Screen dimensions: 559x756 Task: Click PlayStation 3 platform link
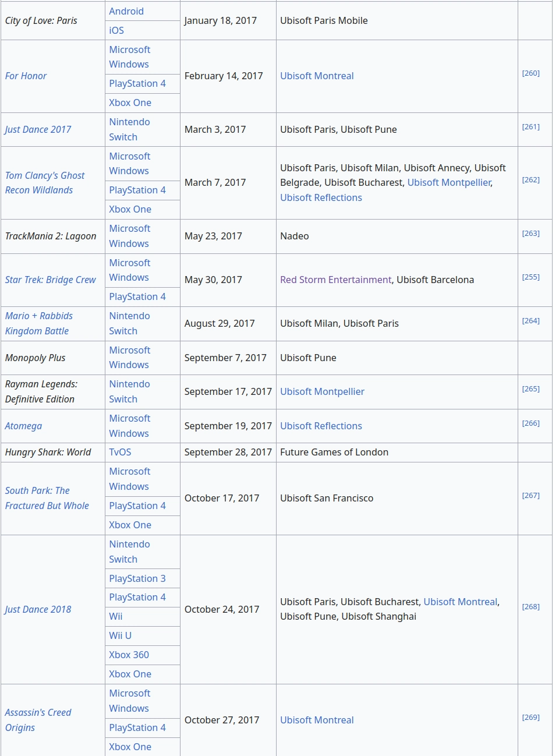(137, 578)
